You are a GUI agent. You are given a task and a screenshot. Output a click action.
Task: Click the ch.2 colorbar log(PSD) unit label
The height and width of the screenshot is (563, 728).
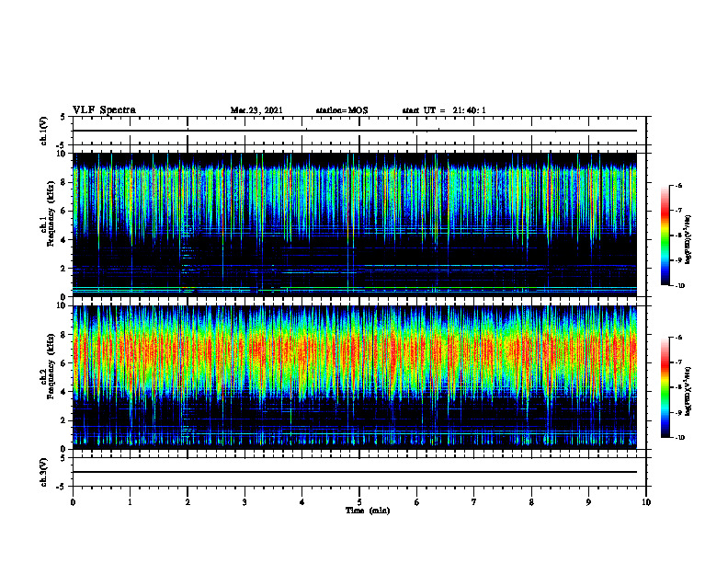688,391
